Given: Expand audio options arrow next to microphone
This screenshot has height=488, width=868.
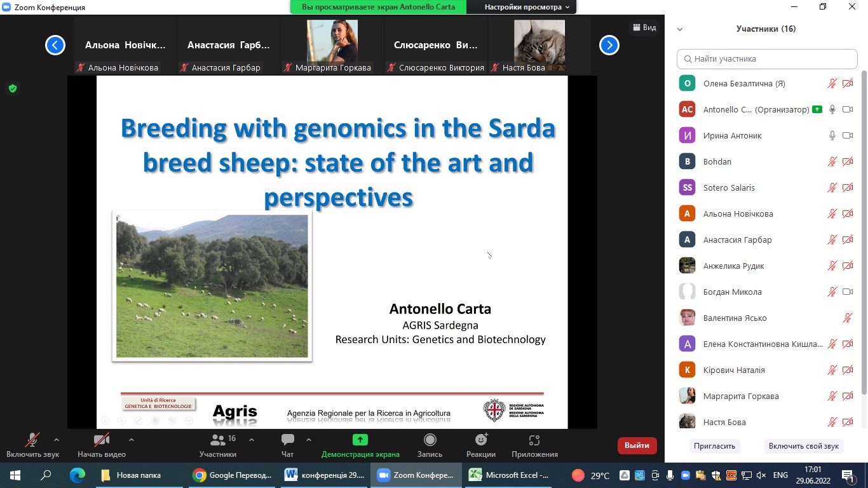Looking at the screenshot, I should tap(57, 440).
